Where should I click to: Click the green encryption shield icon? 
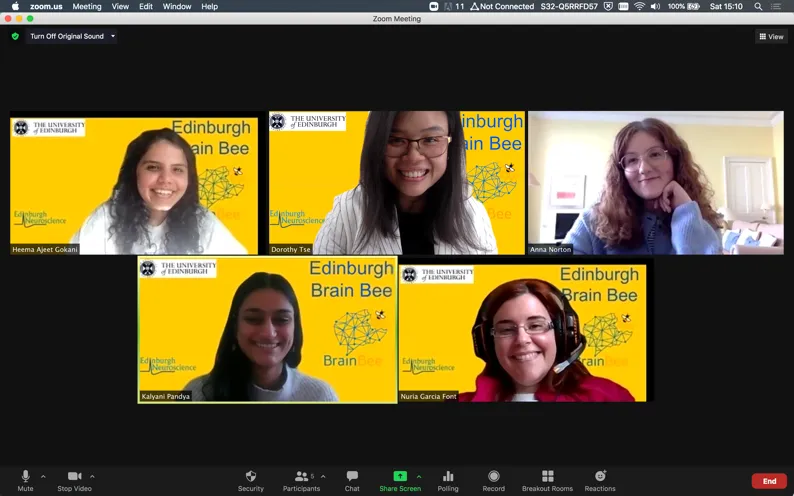coord(15,36)
